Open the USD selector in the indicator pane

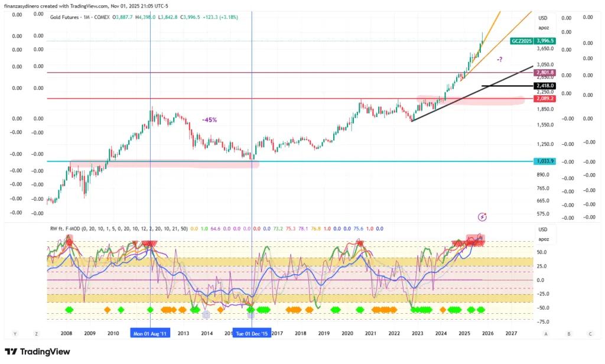coord(544,229)
